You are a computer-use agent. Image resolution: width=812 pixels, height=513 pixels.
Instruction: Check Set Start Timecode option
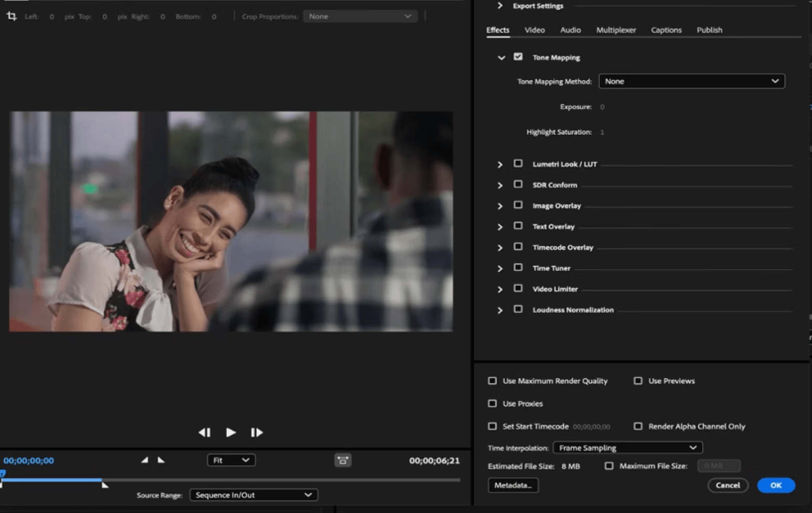(492, 426)
